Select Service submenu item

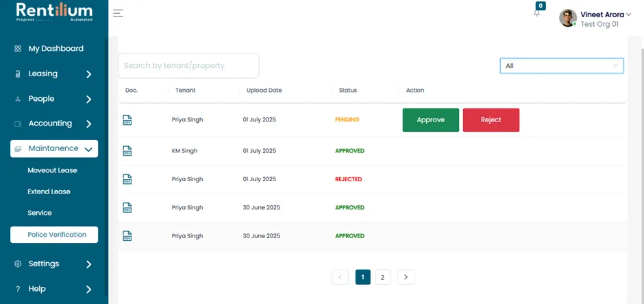(40, 213)
